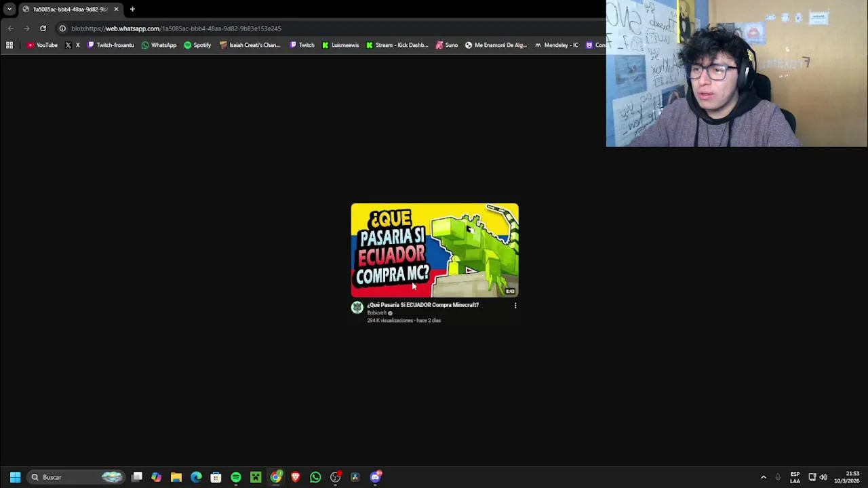Screen dimensions: 868x488
Task: Close the current blob browser tab
Action: pyautogui.click(x=116, y=9)
